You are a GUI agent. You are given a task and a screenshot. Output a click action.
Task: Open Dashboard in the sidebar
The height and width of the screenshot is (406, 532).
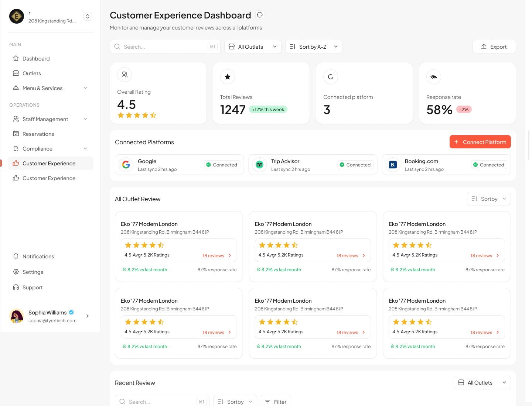point(51,58)
